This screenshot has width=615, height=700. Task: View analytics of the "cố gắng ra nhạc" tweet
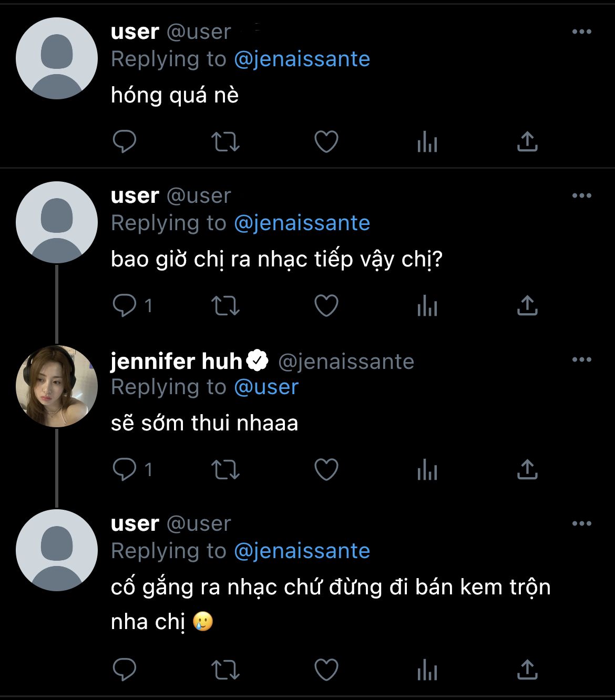click(427, 670)
